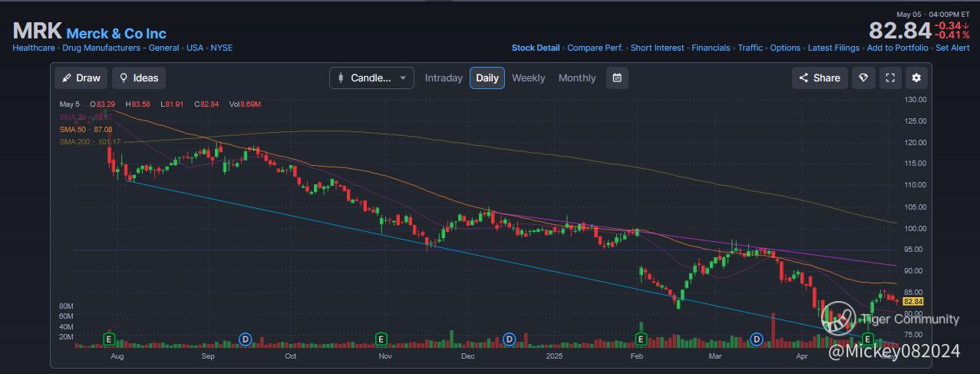Click the earnings marker near November

[381, 339]
